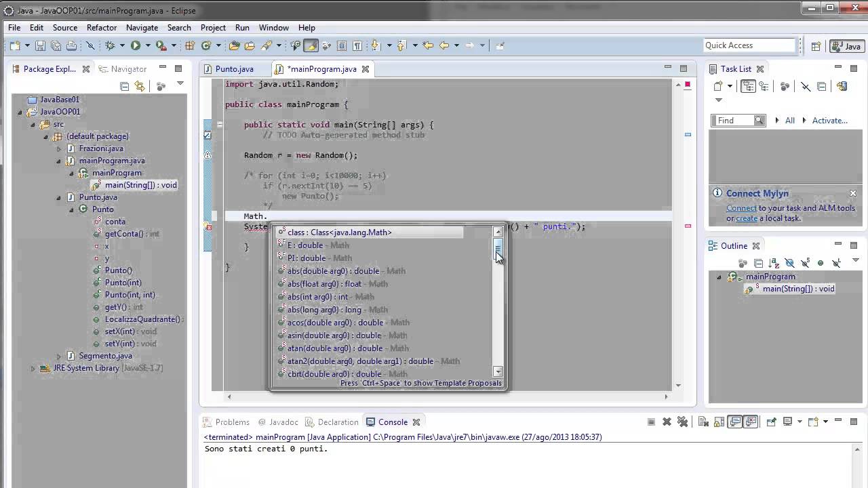Viewport: 868px width, 488px height.
Task: Collapse the Punto class node
Action: 72,209
